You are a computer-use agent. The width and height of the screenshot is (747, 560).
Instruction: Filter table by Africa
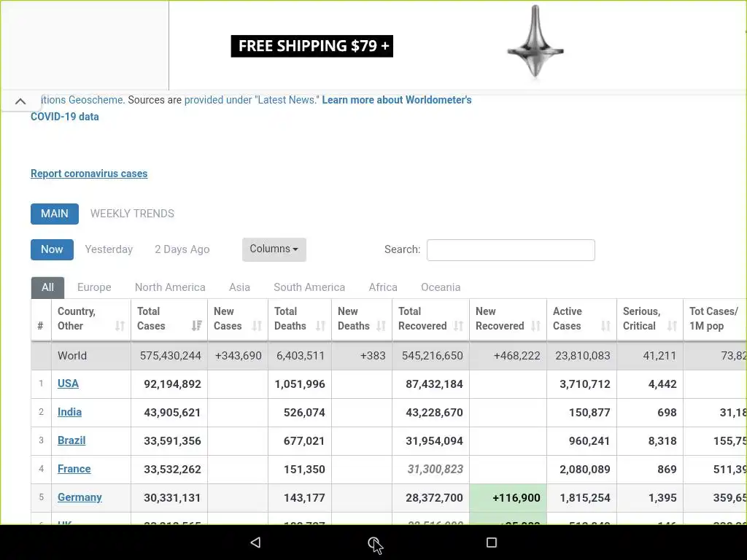pyautogui.click(x=383, y=287)
